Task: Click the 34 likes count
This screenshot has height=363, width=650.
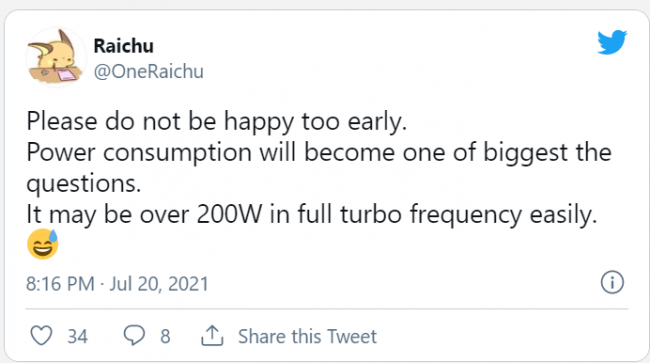Action: [x=78, y=336]
